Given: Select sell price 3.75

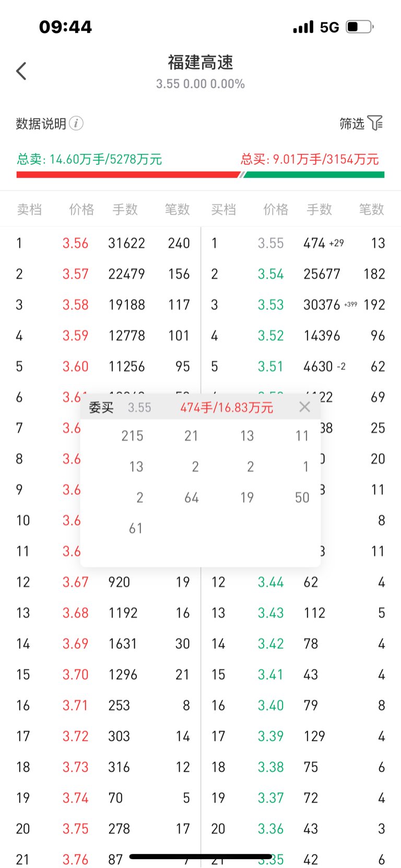Looking at the screenshot, I should pos(76,829).
